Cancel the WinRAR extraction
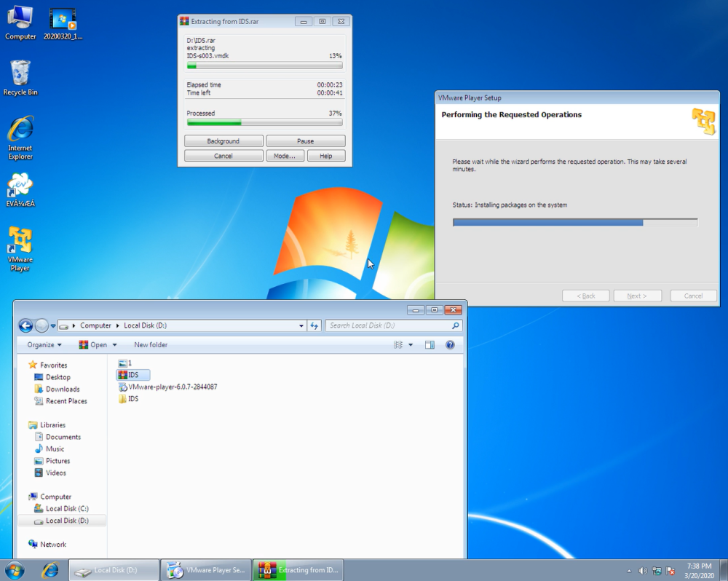Viewport: 728px width, 581px height. tap(223, 156)
